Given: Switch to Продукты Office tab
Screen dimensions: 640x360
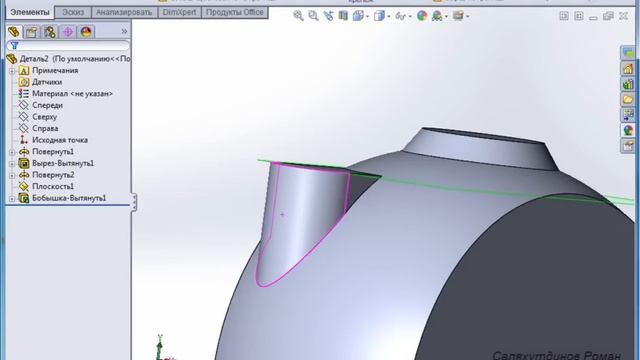Looking at the screenshot, I should (x=235, y=12).
